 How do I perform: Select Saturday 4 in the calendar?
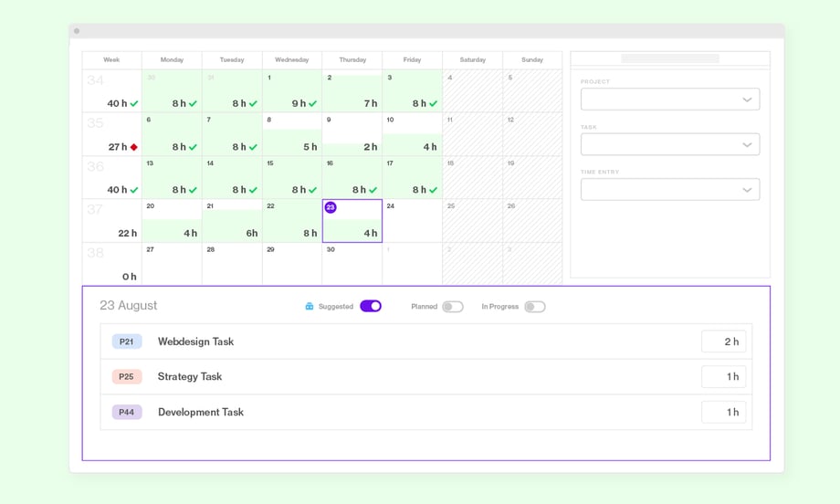(x=473, y=90)
